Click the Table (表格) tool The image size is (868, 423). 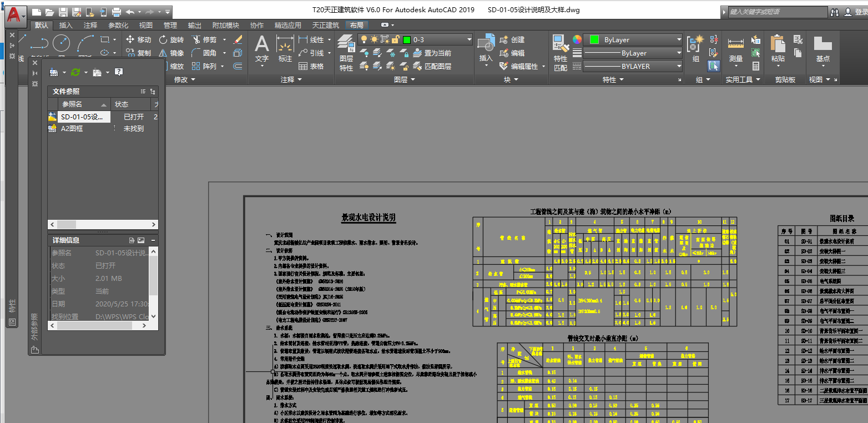pyautogui.click(x=311, y=66)
